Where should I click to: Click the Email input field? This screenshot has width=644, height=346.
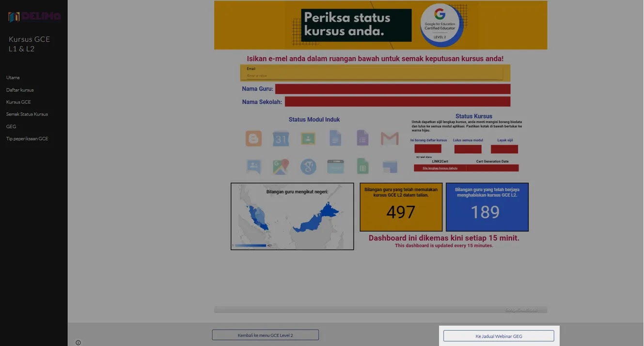pos(374,76)
